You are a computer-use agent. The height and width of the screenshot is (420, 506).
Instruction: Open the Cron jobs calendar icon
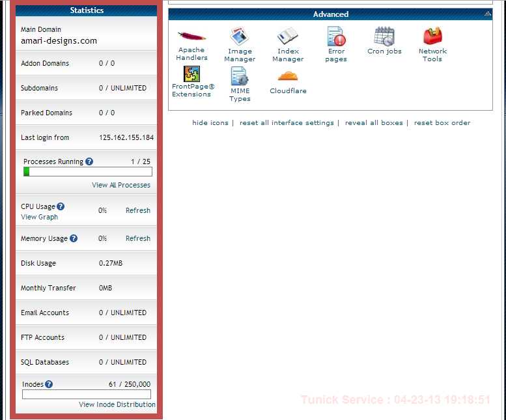point(384,36)
